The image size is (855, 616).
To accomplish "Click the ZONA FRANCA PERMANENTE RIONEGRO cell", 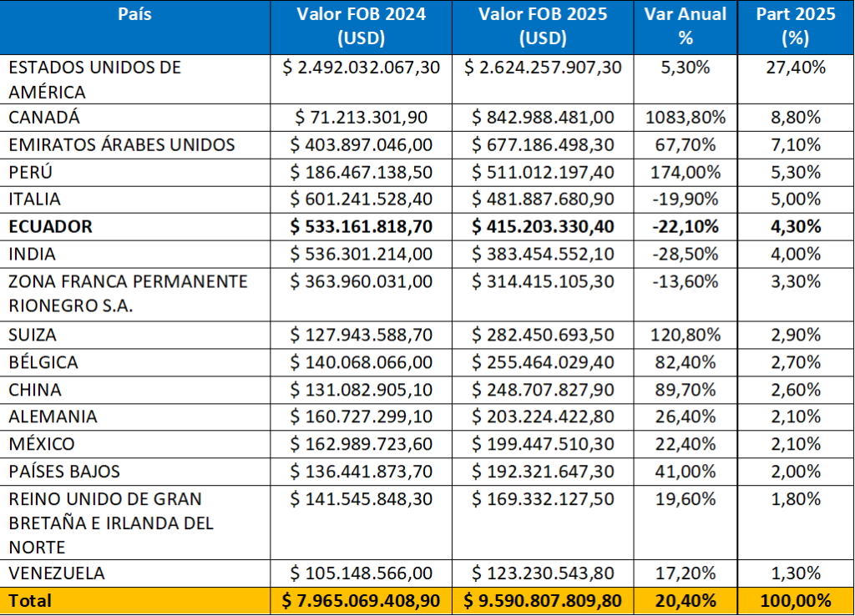I will tap(128, 293).
